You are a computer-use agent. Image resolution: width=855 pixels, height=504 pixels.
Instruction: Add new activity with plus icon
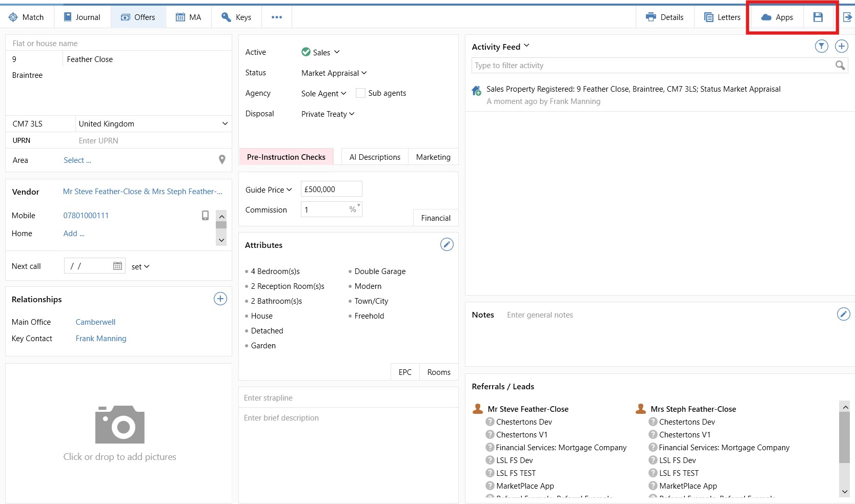[841, 47]
